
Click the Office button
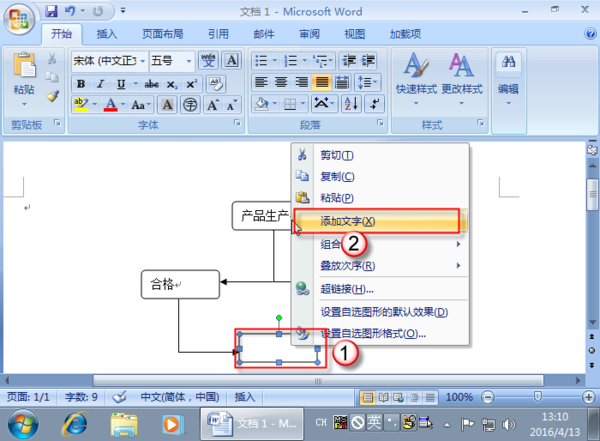pyautogui.click(x=18, y=19)
